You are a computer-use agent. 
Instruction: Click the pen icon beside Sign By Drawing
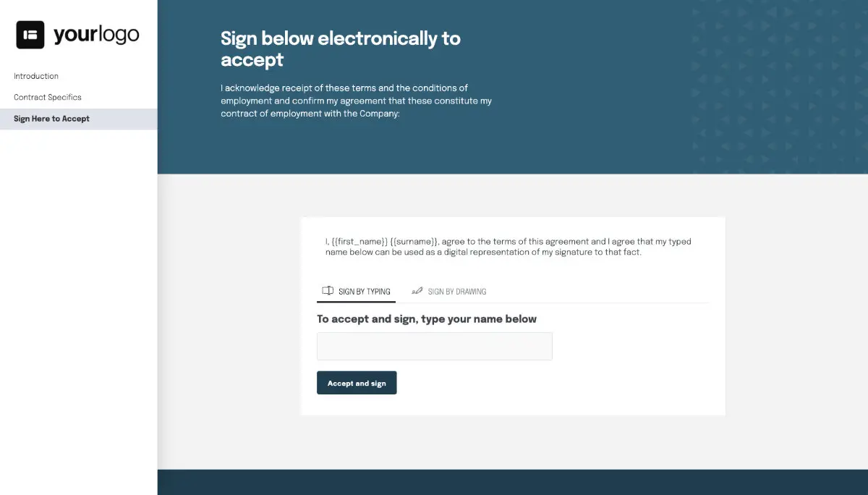(417, 290)
